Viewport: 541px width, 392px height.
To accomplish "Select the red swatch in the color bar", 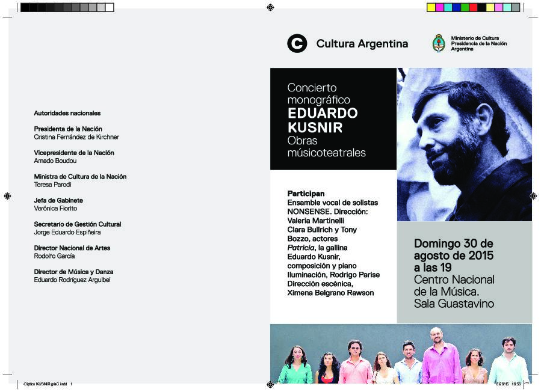I will point(473,7).
